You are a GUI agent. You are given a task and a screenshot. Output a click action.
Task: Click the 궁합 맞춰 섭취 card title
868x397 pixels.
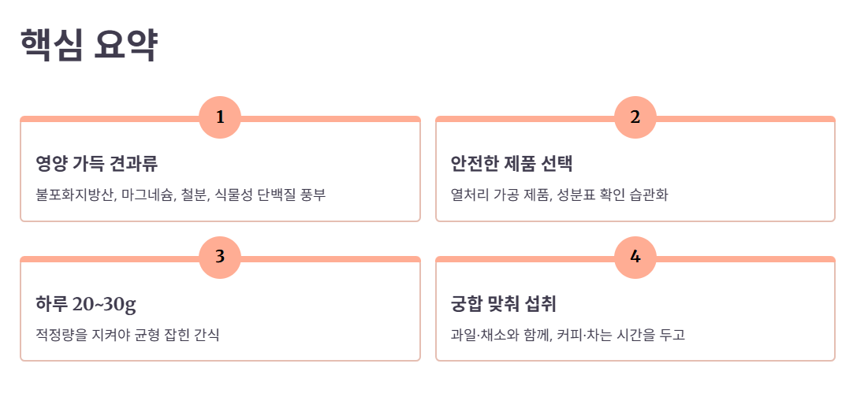pos(504,304)
